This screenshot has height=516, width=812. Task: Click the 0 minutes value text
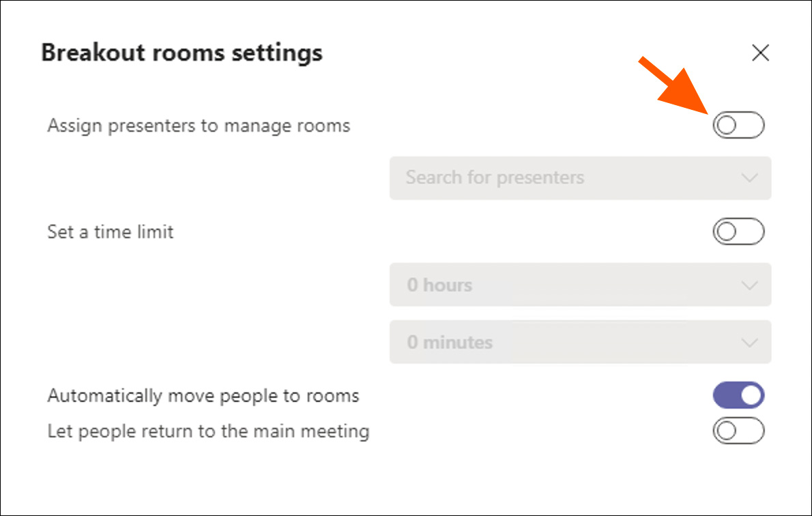click(450, 342)
